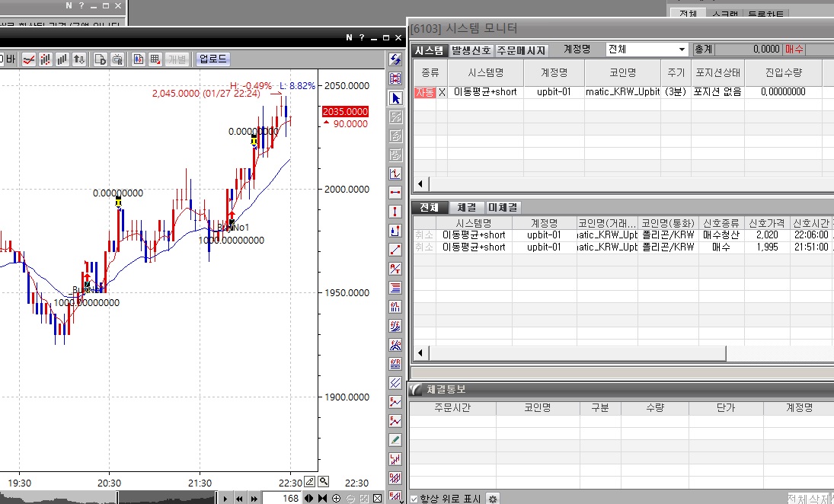Click the refresh sync icon atop side toolbar
This screenshot has height=504, width=834.
395,60
